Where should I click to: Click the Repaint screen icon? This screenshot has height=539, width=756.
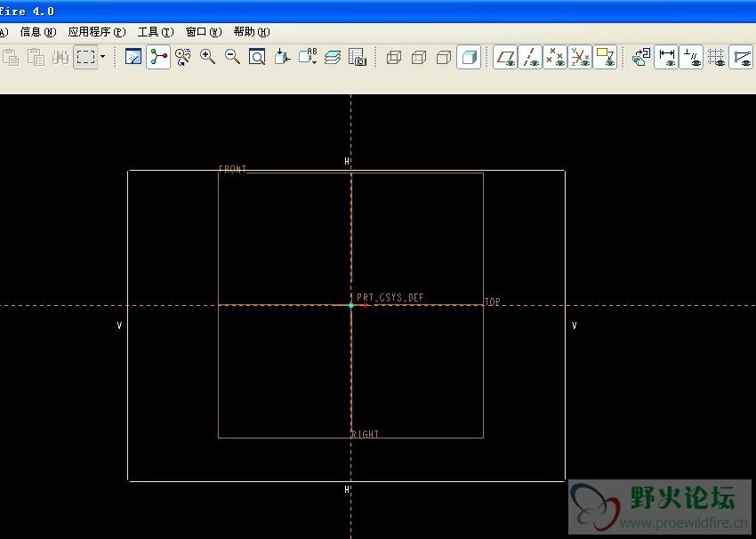coord(133,57)
